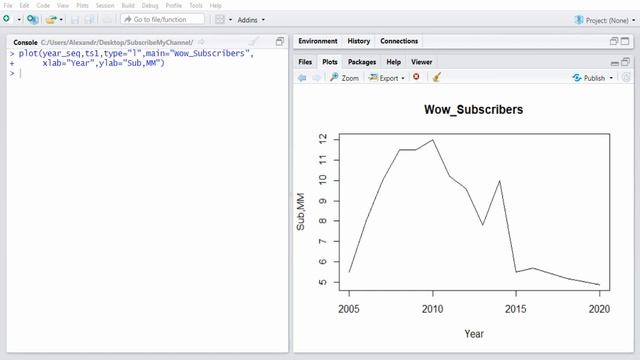The height and width of the screenshot is (360, 640).
Task: Open the Session menu
Action: point(105,5)
